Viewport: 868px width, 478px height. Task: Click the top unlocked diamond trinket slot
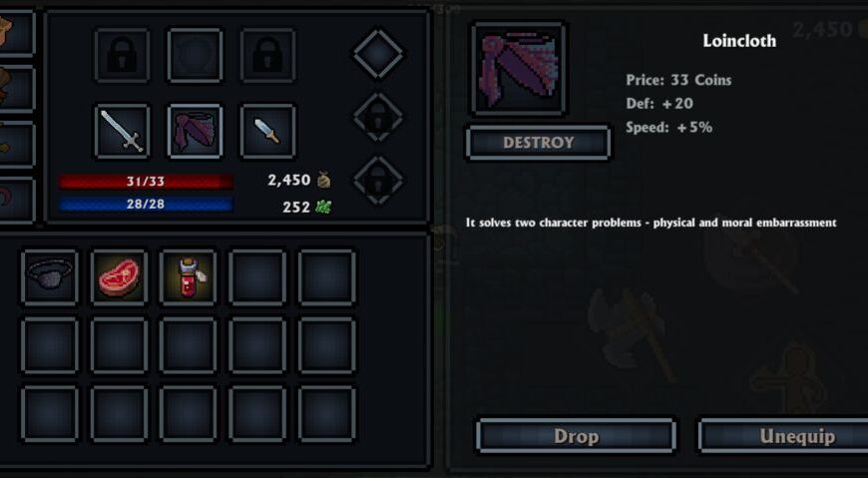[x=379, y=54]
